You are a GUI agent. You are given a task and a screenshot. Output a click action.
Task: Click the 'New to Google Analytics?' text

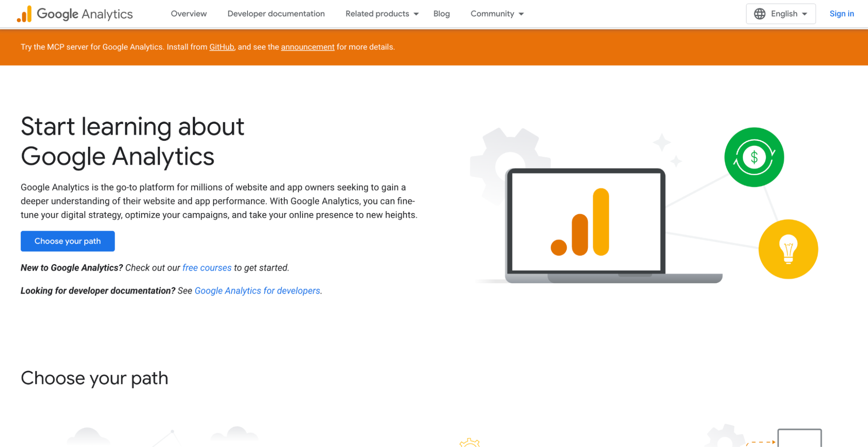click(x=72, y=268)
